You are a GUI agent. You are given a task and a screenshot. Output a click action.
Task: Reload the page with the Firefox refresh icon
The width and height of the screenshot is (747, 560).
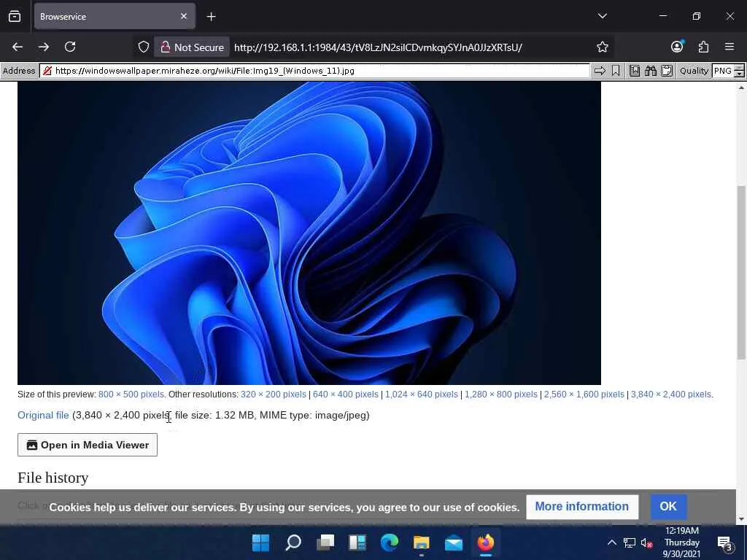(x=70, y=47)
